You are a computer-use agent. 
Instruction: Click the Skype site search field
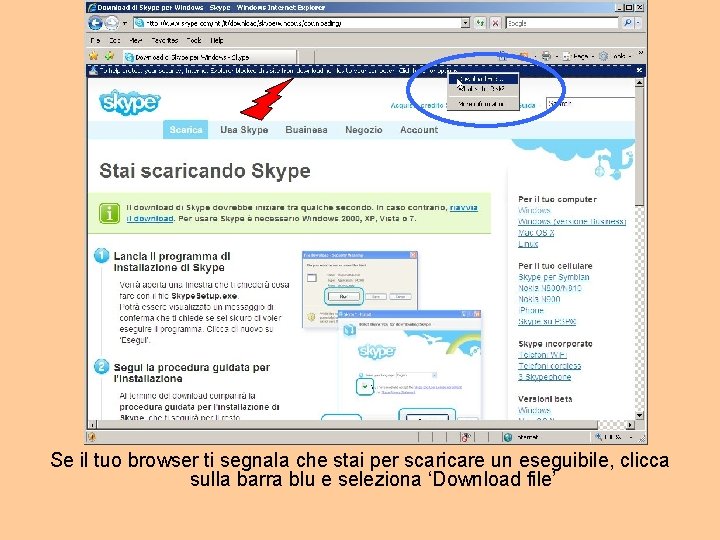click(x=590, y=104)
